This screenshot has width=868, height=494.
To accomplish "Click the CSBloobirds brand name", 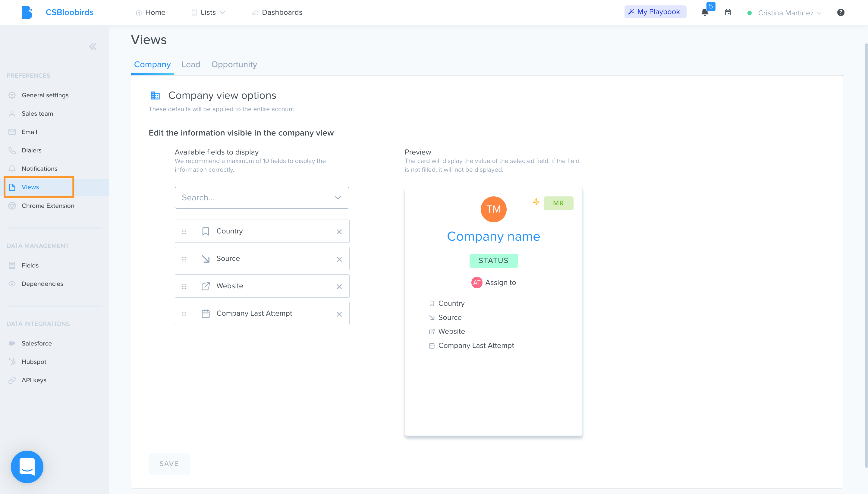I will 70,12.
